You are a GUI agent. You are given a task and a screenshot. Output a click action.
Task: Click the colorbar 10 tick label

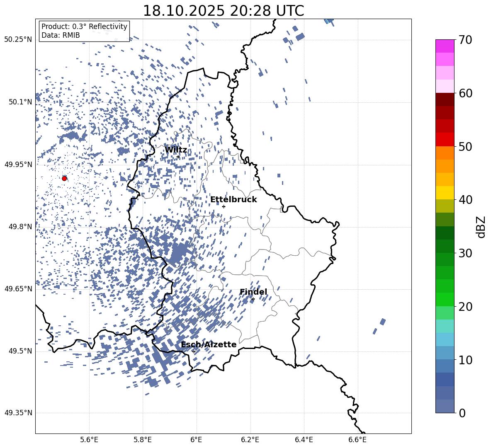coord(465,360)
